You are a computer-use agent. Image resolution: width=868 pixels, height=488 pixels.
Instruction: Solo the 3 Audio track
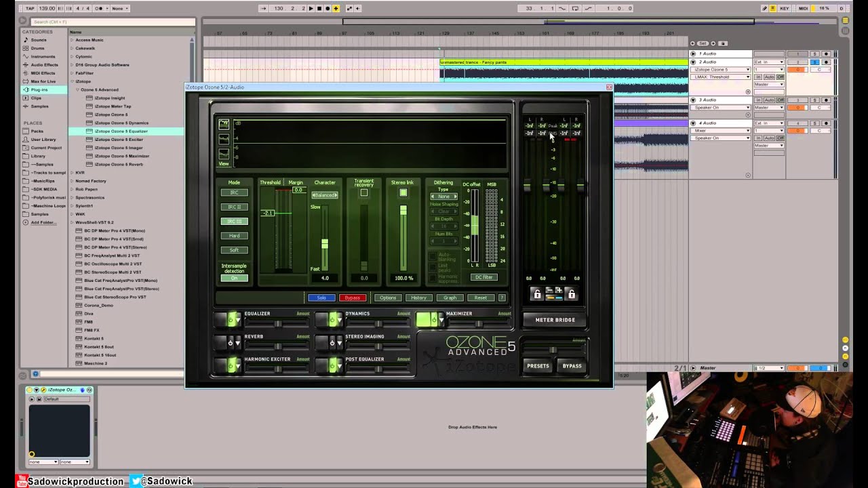click(815, 100)
